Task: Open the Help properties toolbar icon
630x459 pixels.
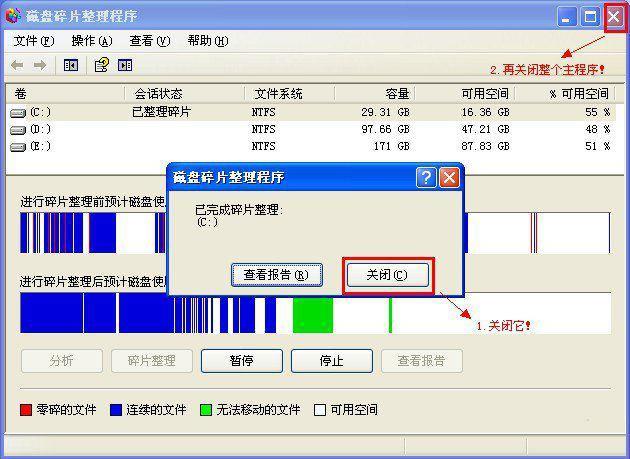Action: click(x=101, y=65)
